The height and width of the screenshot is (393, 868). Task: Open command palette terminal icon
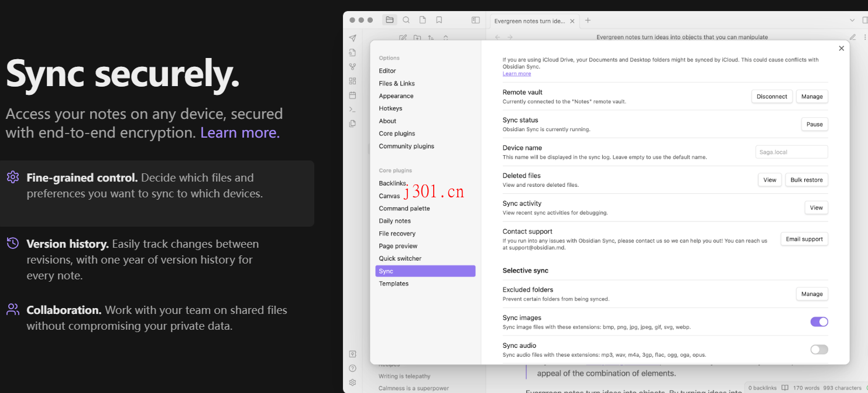click(352, 109)
